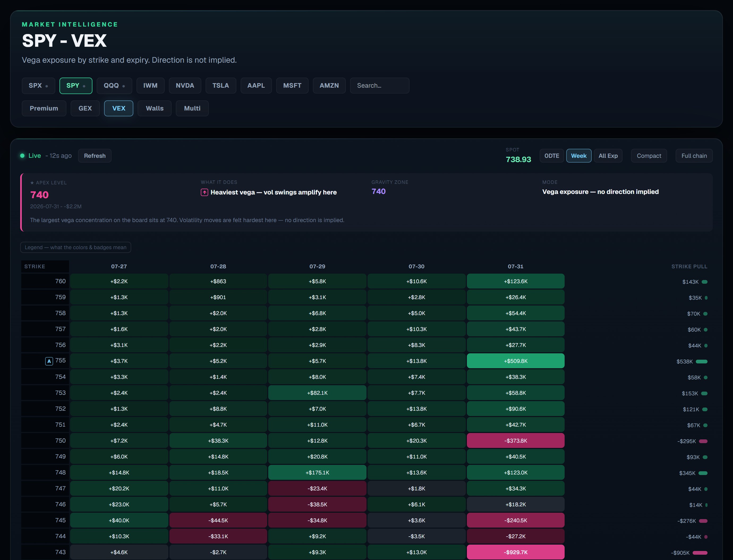Click the -$929.7K cell at strike 743
Screen dimensions: 733x560
click(x=515, y=552)
